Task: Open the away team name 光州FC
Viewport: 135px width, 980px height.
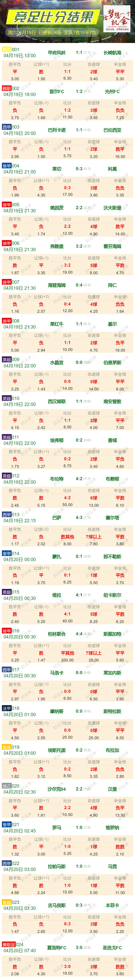Action: tap(112, 92)
